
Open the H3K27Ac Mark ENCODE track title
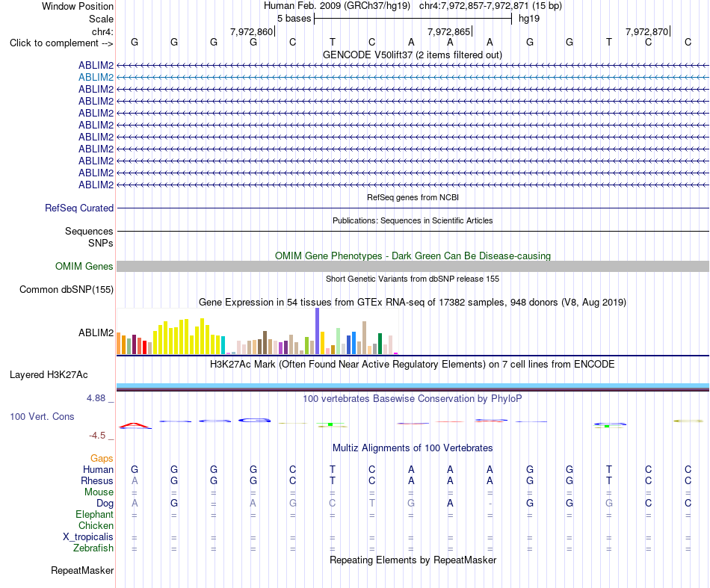tap(413, 365)
